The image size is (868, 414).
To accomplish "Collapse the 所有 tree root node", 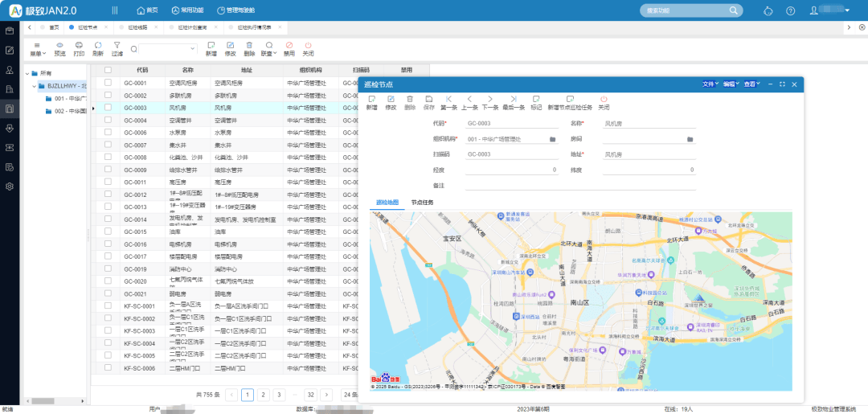I will [x=26, y=73].
